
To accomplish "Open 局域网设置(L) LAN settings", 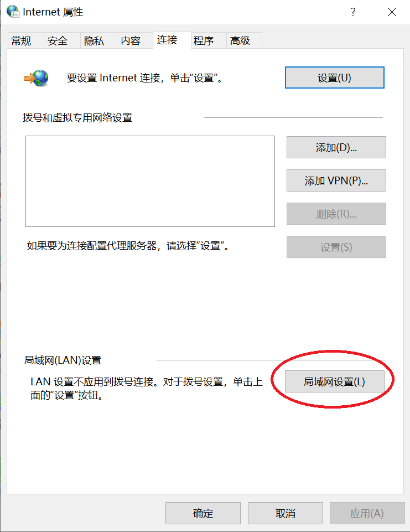I will click(x=334, y=381).
